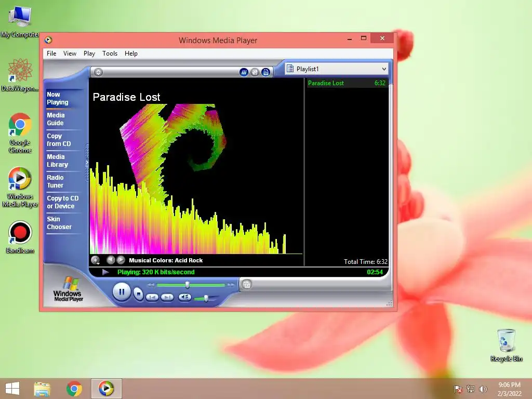Click the fast-forward double-arrow icon
Viewport: 532px width, 399px height.
231,285
